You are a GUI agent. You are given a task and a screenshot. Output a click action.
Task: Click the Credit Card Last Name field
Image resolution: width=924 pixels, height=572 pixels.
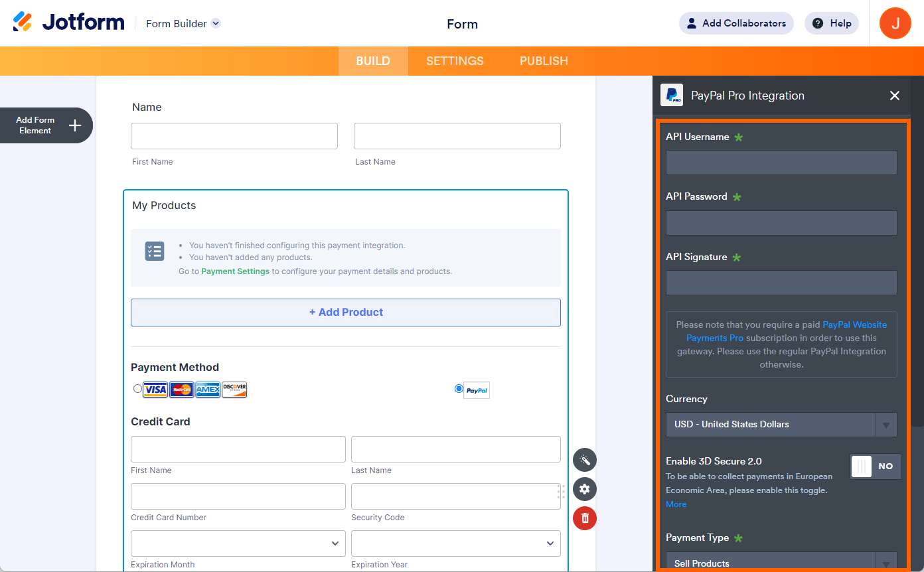[x=456, y=449]
